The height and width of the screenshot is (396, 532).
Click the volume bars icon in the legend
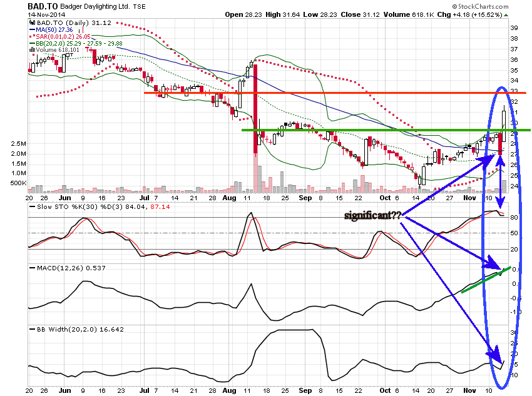32,50
